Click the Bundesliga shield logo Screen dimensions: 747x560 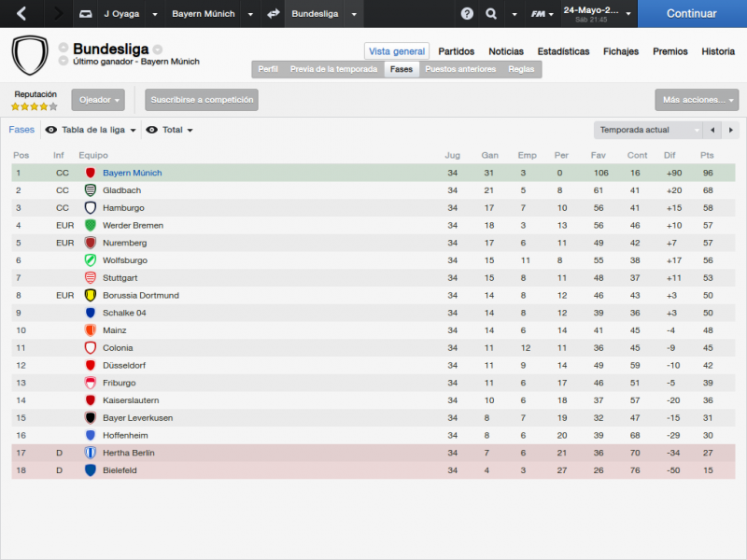coord(30,55)
